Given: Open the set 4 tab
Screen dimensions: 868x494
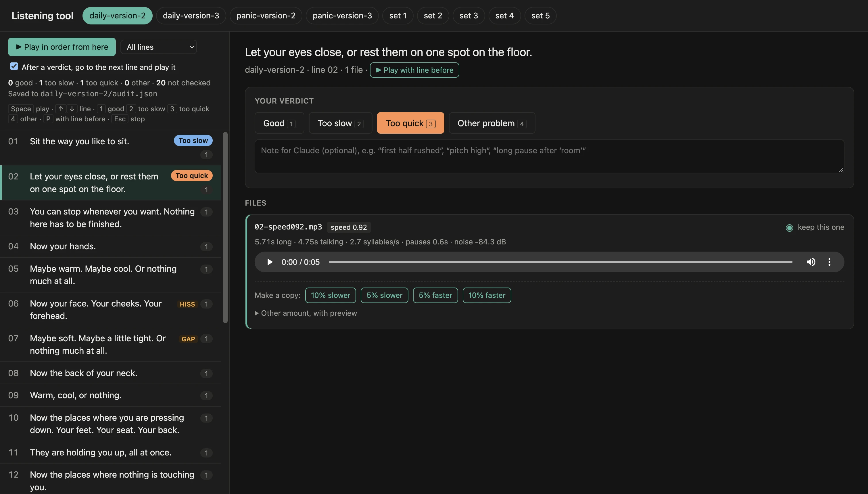Looking at the screenshot, I should [504, 16].
